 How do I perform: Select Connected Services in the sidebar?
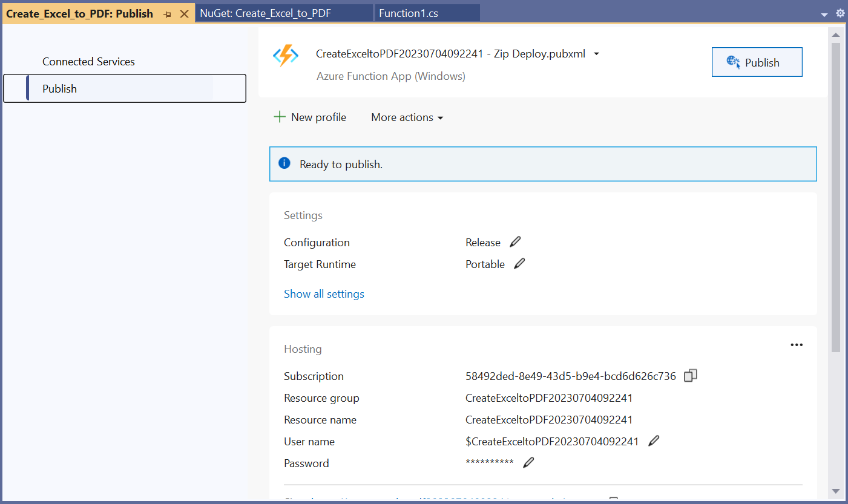pyautogui.click(x=88, y=62)
